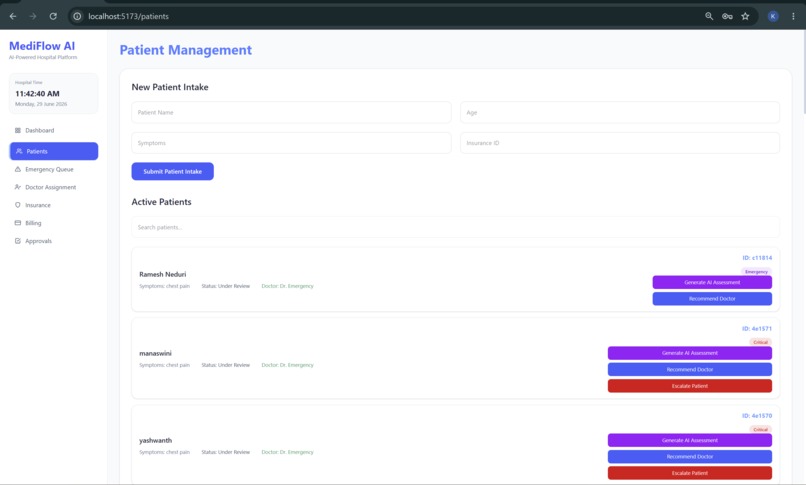
Task: Generate AI Assessment for Ramesh Neduri
Action: coord(712,283)
